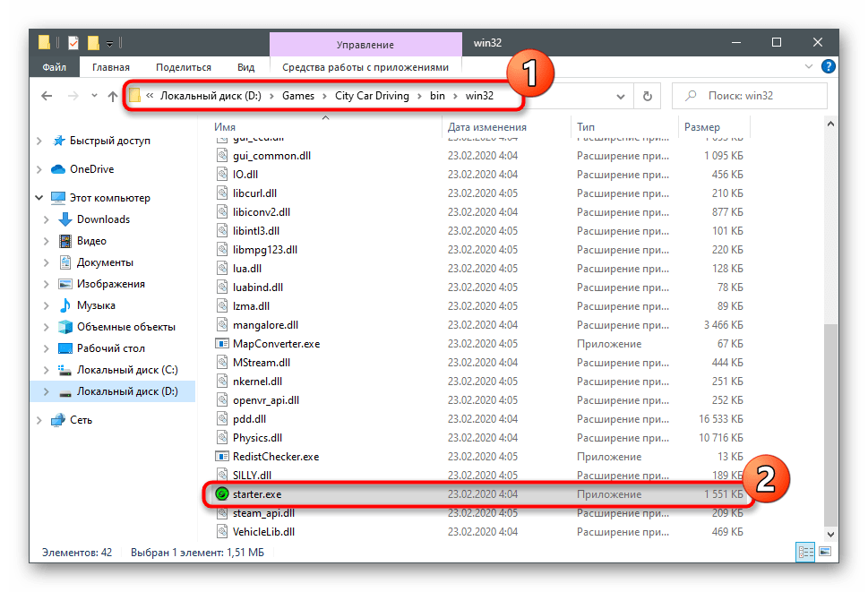The height and width of the screenshot is (592, 868).
Task: Open the File ribbon tab
Action: click(54, 67)
